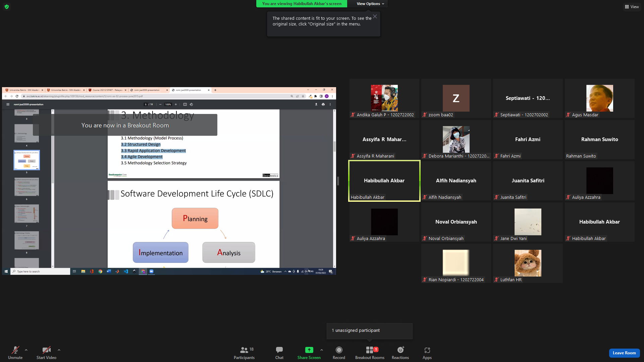Download the PDF using the download icon

tap(316, 104)
